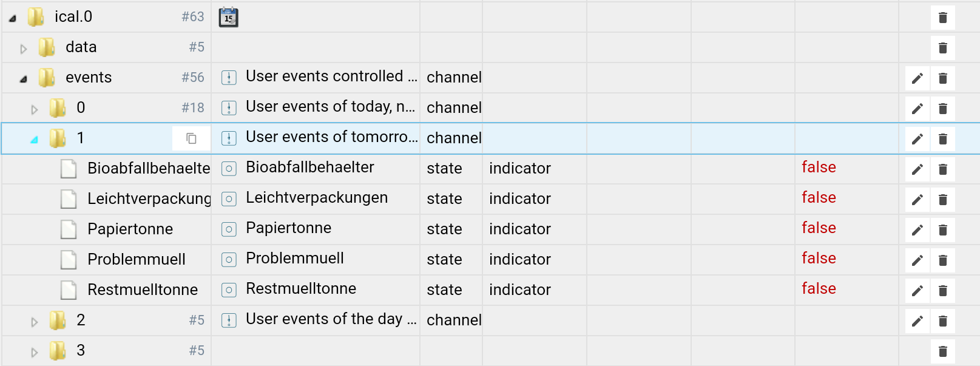Image resolution: width=980 pixels, height=366 pixels.
Task: Click false value for Bioabfallbehaelter
Action: [819, 167]
